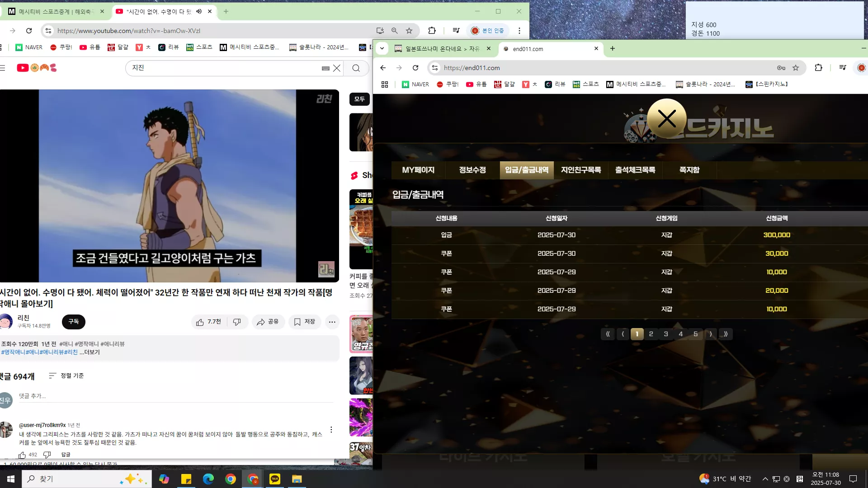Open more actions menu under video
The height and width of the screenshot is (488, 868).
pos(332,322)
